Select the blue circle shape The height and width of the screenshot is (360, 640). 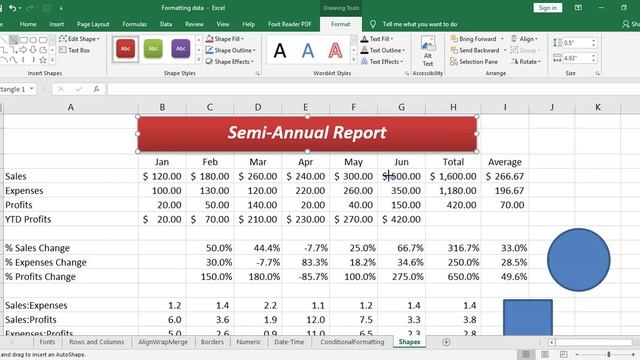click(x=578, y=260)
